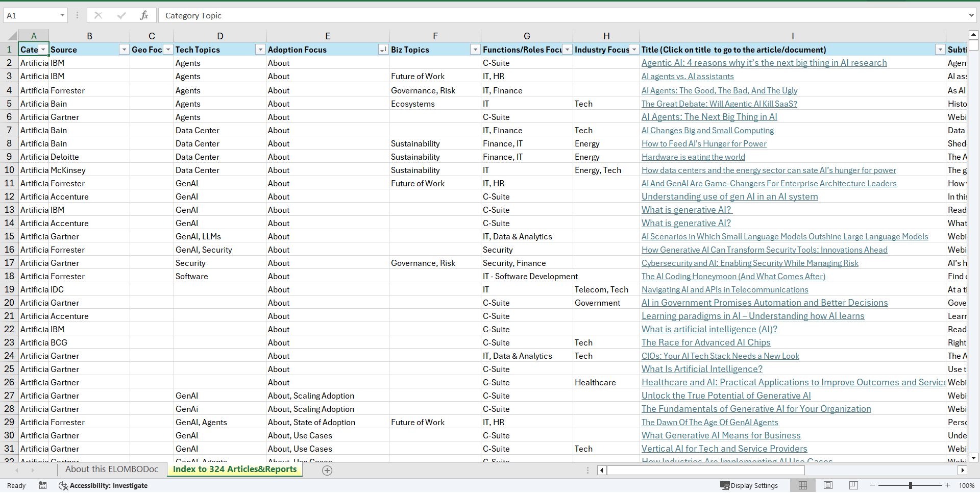Click vertical scrollbar down arrow

point(973,458)
